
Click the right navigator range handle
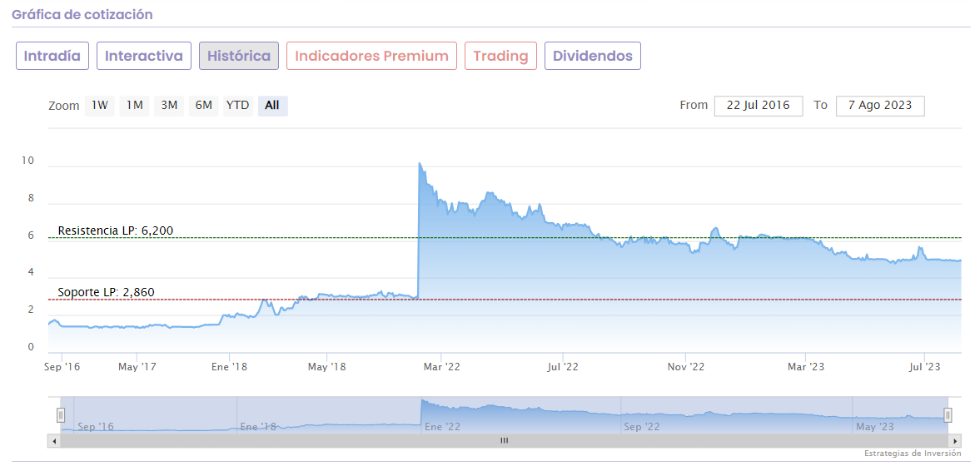pyautogui.click(x=948, y=414)
